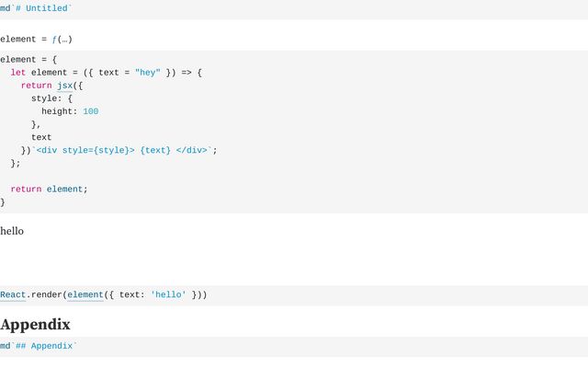
Task: Click the rendered hello output text
Action: tap(12, 231)
